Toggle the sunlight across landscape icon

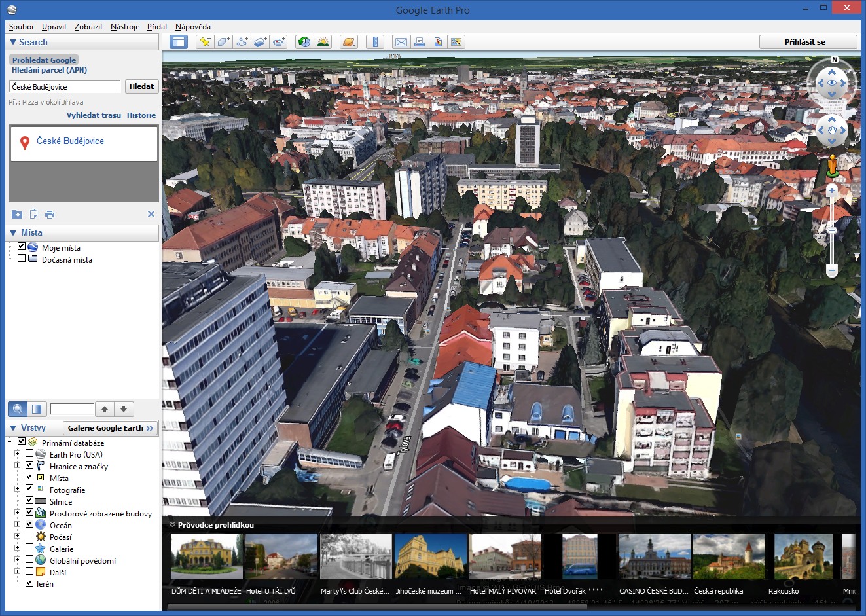pos(323,42)
